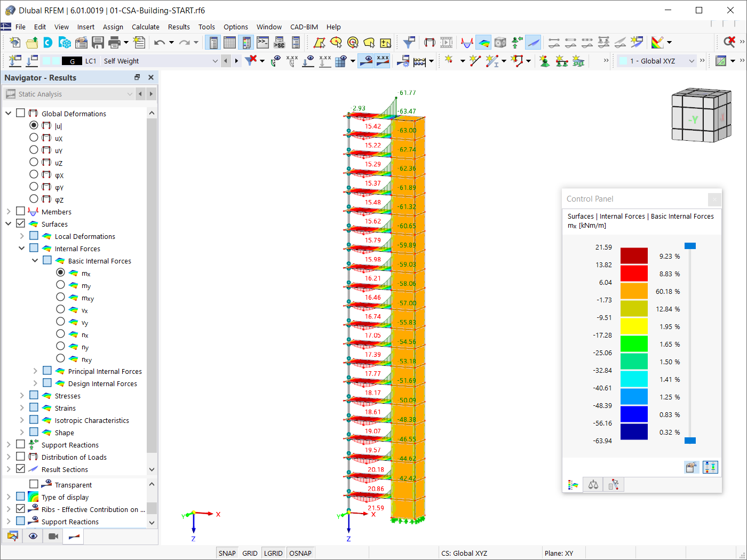Click the result filter funnel icon
Screen dimensions: 747x560
409,42
